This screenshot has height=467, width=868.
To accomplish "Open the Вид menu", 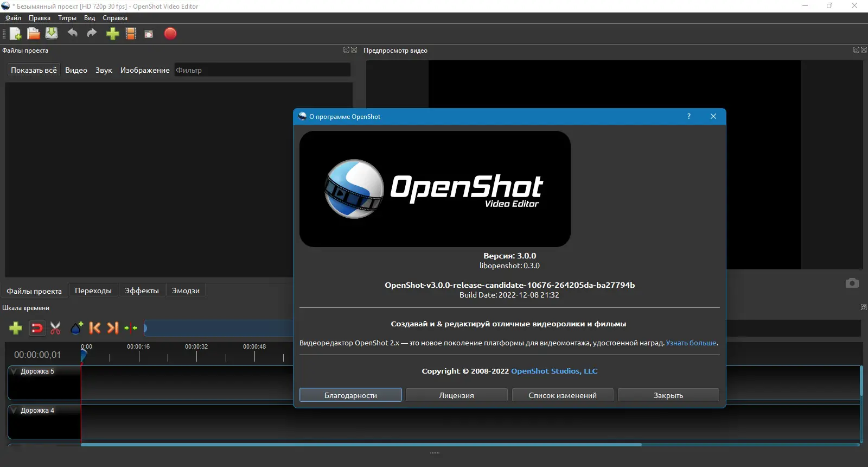I will point(90,18).
